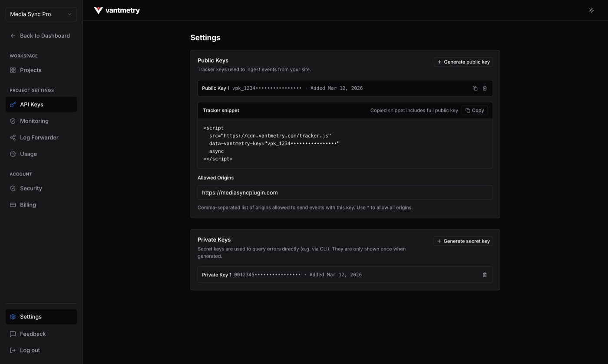608x364 pixels.
Task: Click the vantmetry logo
Action: pyautogui.click(x=117, y=10)
